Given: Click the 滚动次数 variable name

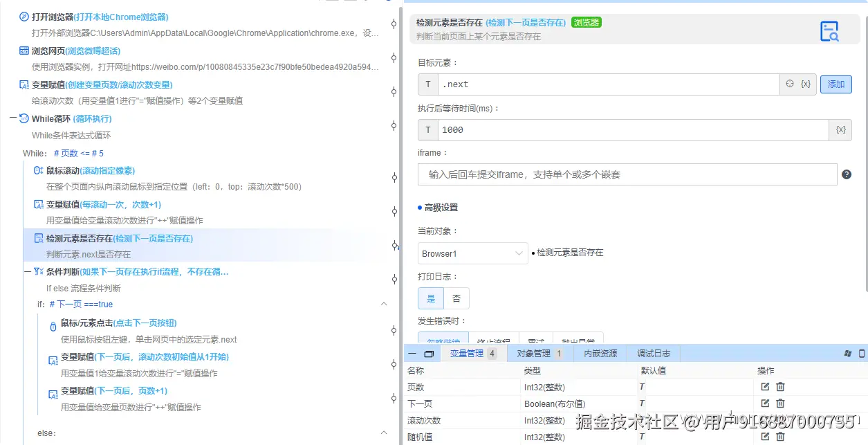Looking at the screenshot, I should (x=424, y=420).
